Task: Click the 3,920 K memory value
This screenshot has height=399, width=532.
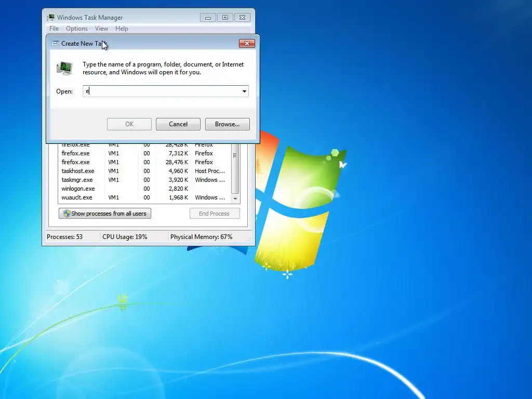Action: pos(178,180)
